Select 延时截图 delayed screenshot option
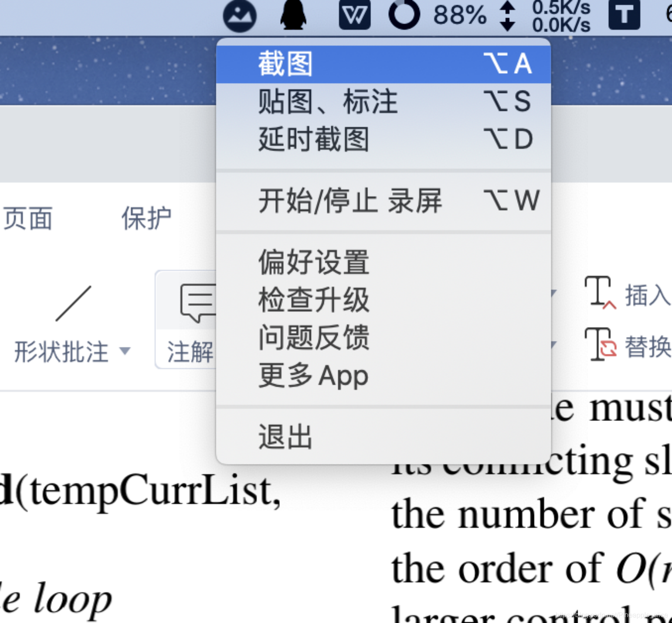Viewport: 672px width, 623px height. [x=383, y=139]
